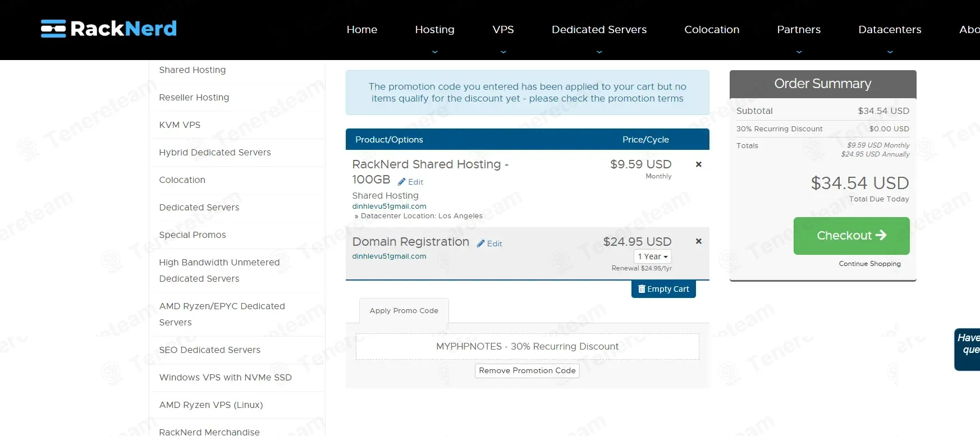Open the Hosting top menu label
980x436 pixels.
tap(434, 30)
